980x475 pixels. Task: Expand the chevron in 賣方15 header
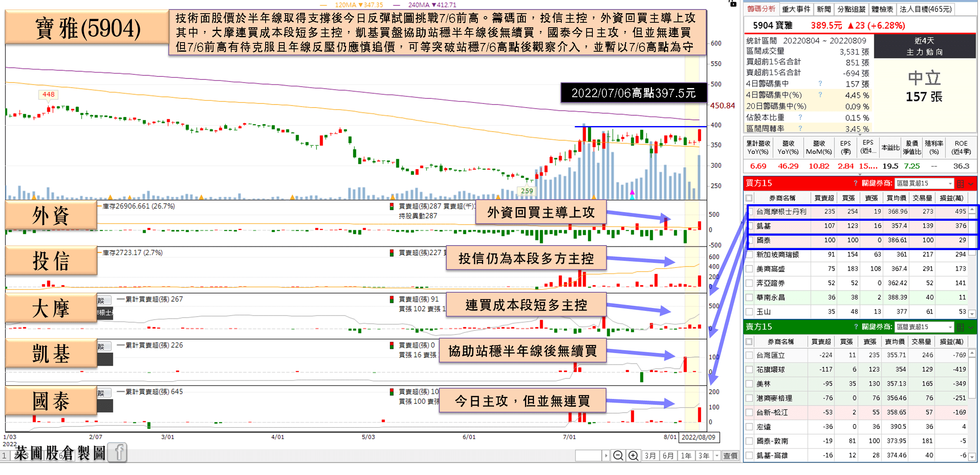[x=971, y=327]
